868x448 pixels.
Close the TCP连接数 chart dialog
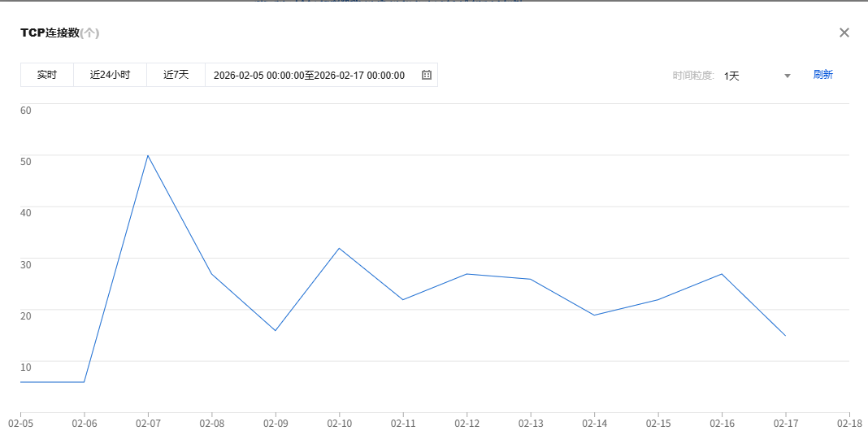[844, 33]
